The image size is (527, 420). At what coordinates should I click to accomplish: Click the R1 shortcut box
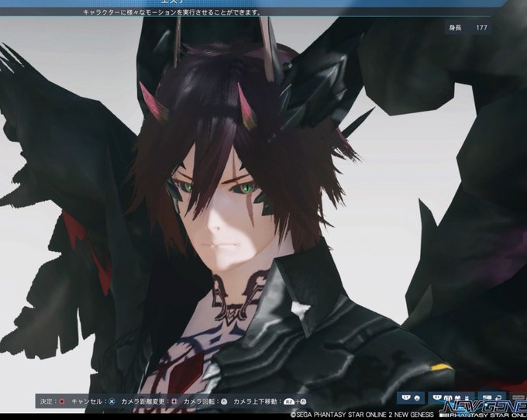click(451, 398)
